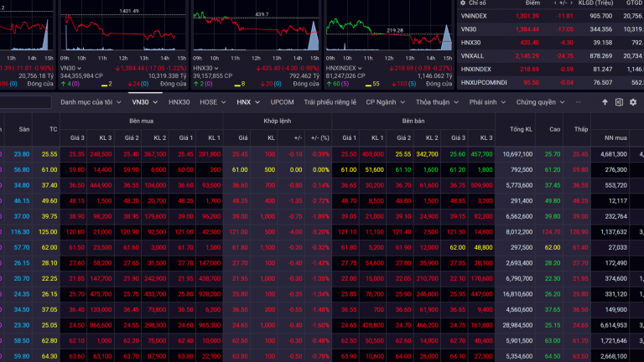Open Thỏa thuận dropdown
The image size is (644, 362).
437,102
